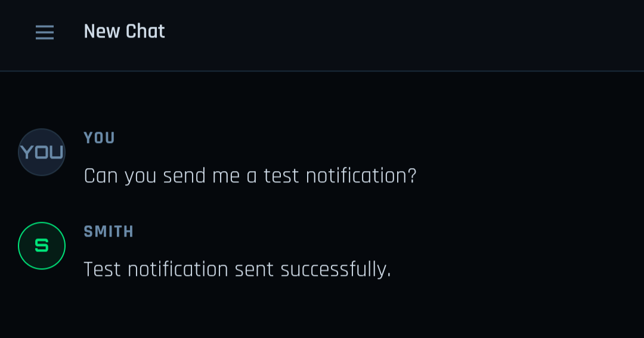Screen dimensions: 644x338
Task: Click the YOU sender name label
Action: (x=100, y=138)
